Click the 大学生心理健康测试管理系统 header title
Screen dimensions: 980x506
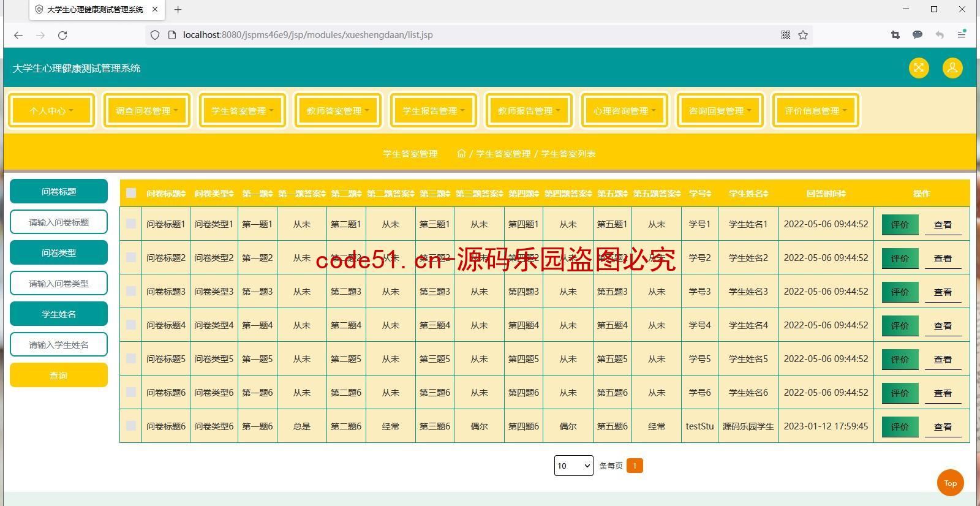click(77, 68)
